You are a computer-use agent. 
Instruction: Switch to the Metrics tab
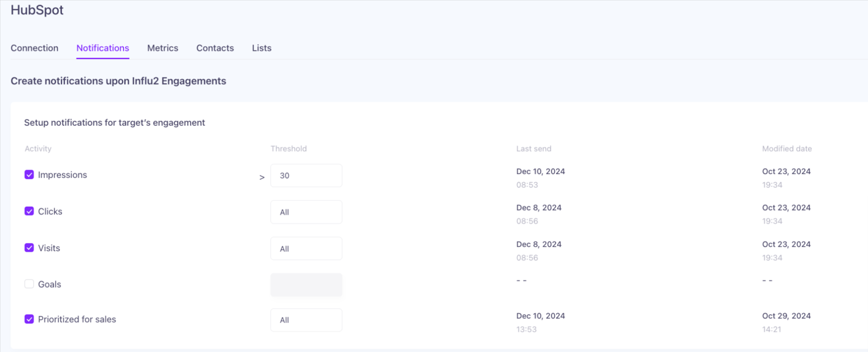click(x=163, y=48)
